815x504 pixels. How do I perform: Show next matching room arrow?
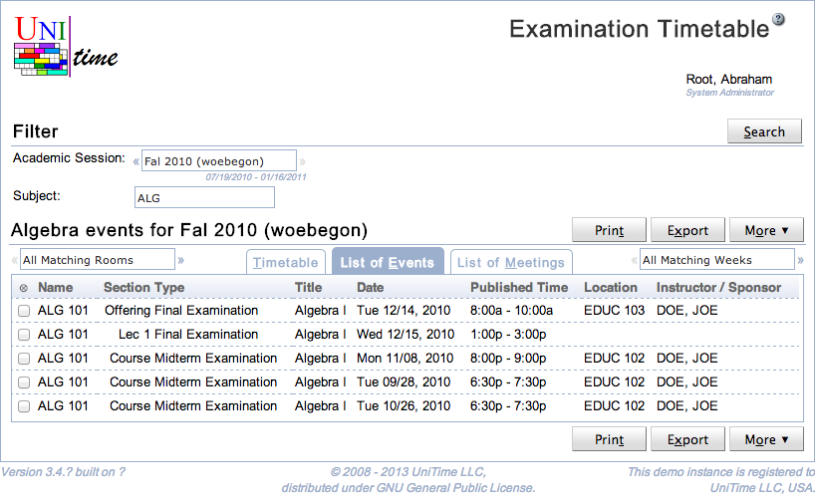pos(181,260)
